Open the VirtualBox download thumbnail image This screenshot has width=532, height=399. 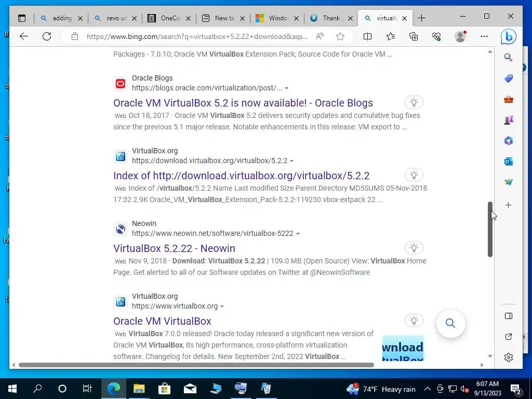(x=403, y=348)
